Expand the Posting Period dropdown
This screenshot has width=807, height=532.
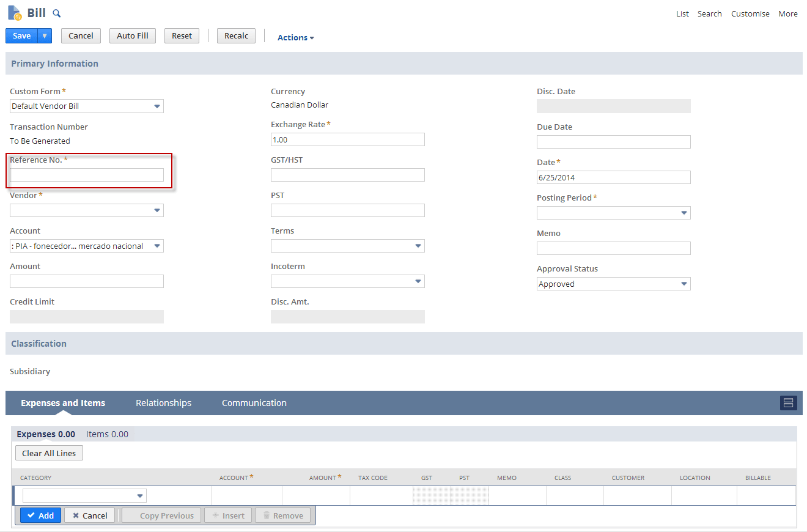coord(685,213)
